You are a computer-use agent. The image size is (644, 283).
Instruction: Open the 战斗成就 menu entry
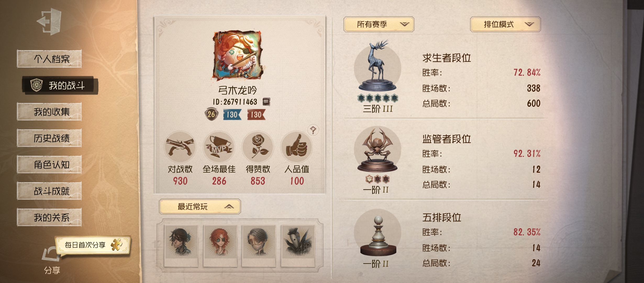point(49,191)
